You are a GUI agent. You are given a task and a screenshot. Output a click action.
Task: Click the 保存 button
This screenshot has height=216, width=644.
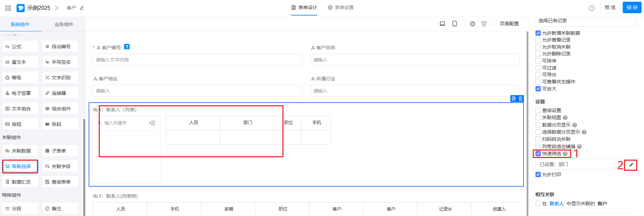632,7
